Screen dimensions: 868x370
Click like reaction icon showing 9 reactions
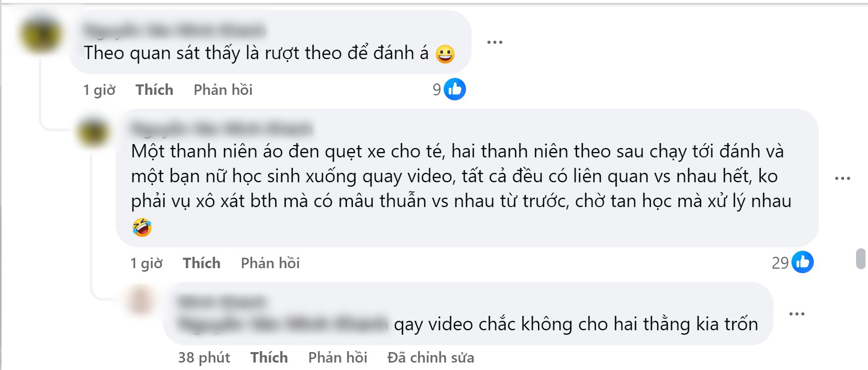click(x=455, y=89)
